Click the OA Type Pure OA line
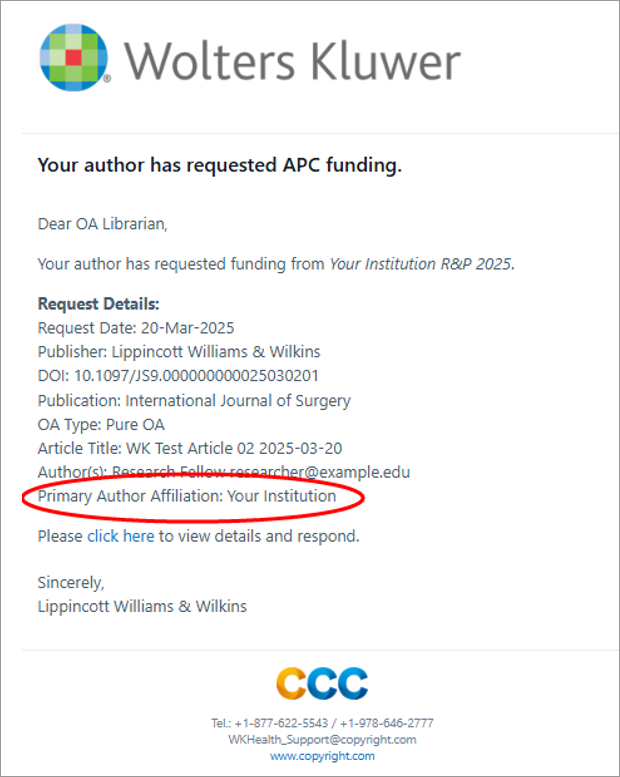Image resolution: width=620 pixels, height=777 pixels. click(x=101, y=425)
